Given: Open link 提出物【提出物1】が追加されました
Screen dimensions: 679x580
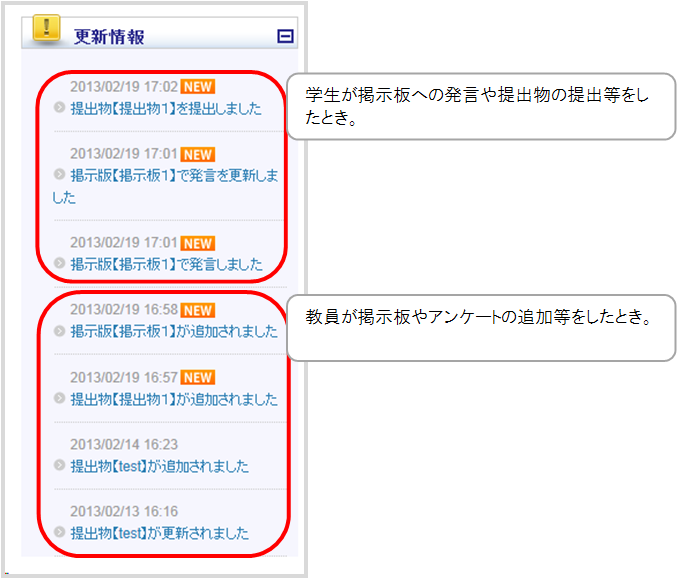Looking at the screenshot, I should click(174, 399).
